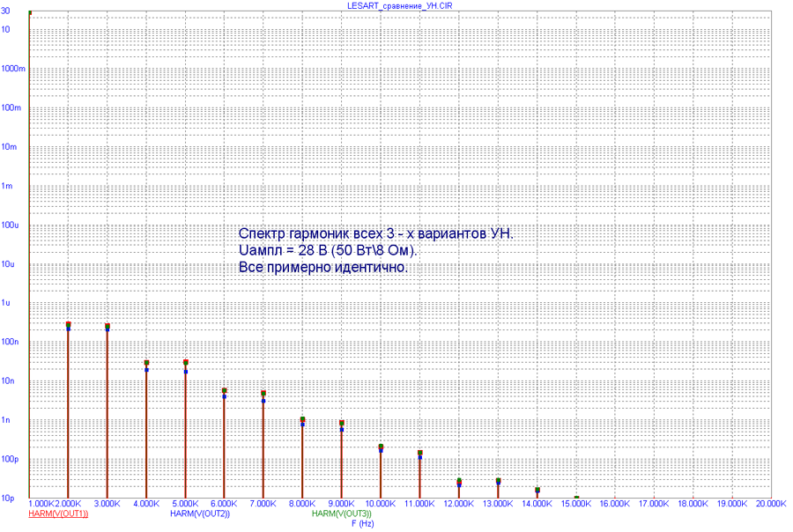Click the 12.000K harmonic marker top

tap(459, 480)
